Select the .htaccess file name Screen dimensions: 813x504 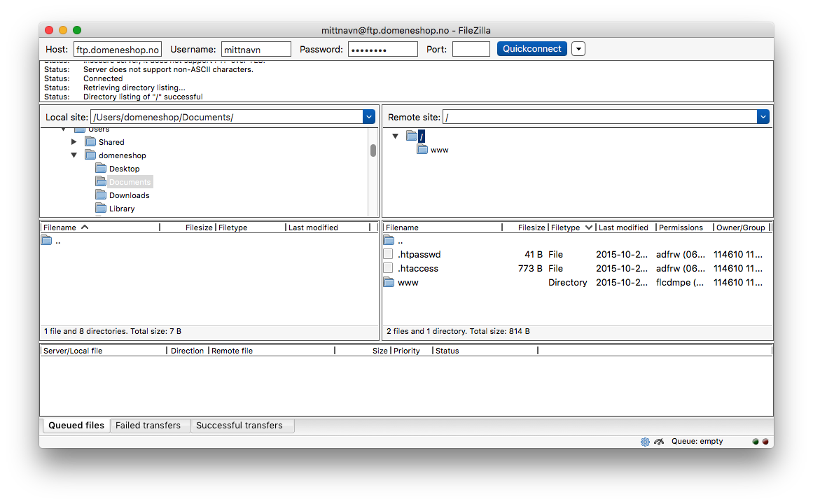point(418,269)
